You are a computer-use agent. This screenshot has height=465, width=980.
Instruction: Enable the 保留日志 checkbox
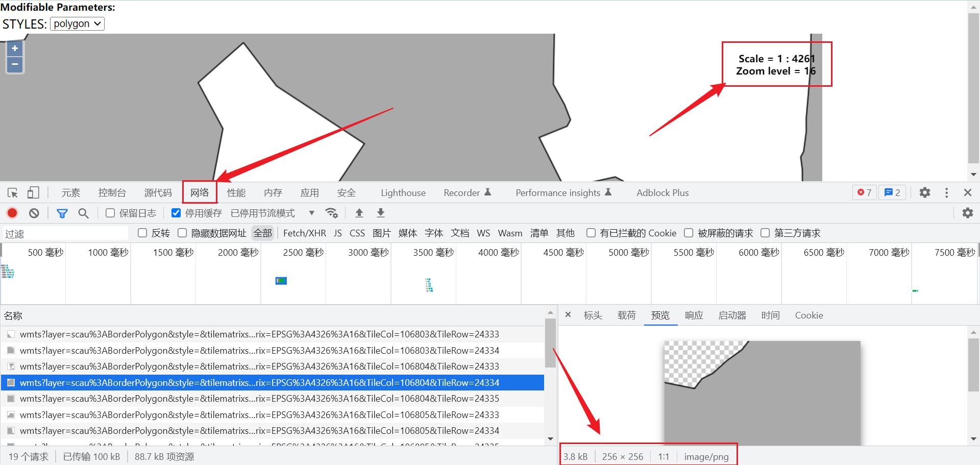pyautogui.click(x=110, y=213)
